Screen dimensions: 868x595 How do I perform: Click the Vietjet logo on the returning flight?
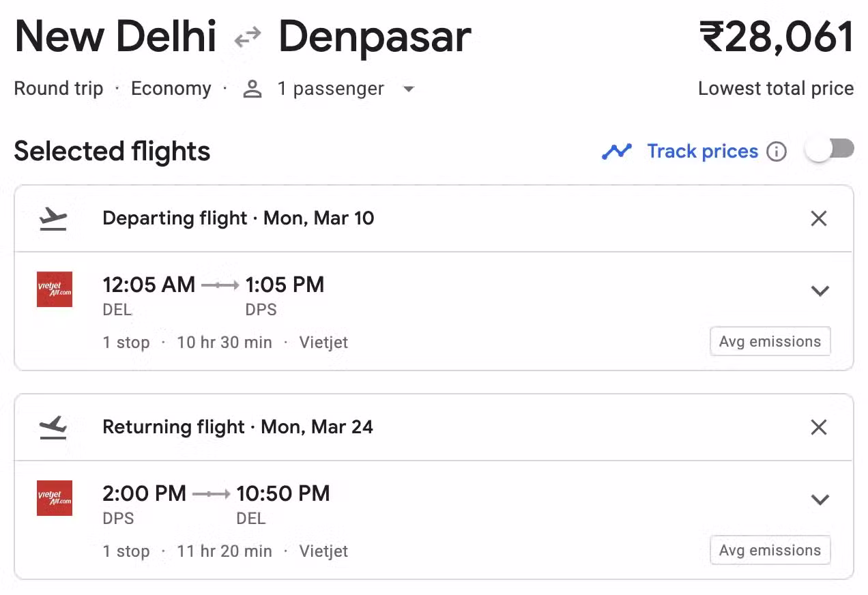coord(55,498)
